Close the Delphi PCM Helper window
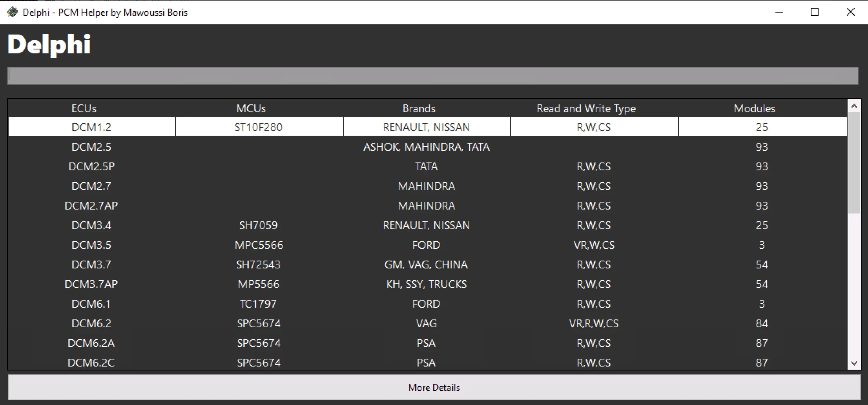Viewport: 868px width, 405px height. (850, 12)
